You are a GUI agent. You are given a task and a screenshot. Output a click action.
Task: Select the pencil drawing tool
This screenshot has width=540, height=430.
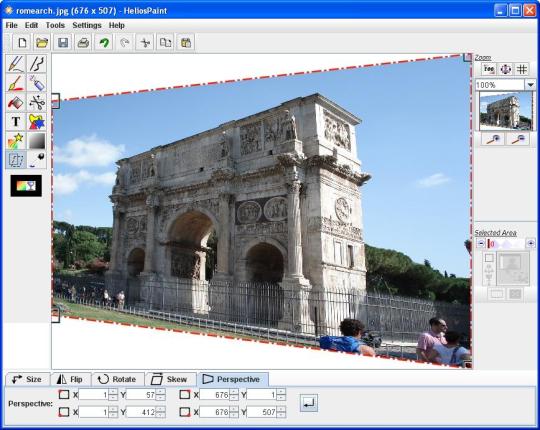tap(16, 64)
